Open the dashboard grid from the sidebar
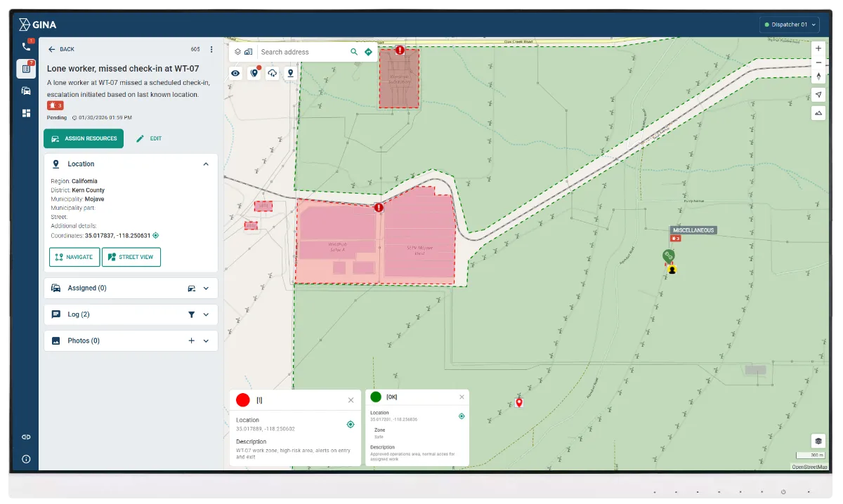Screen dimensions: 843x504 [26, 112]
